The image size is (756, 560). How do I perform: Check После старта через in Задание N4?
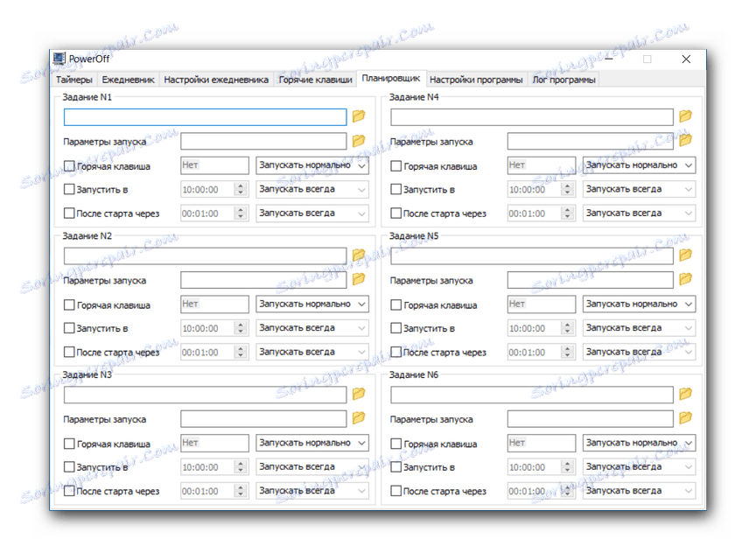396,213
